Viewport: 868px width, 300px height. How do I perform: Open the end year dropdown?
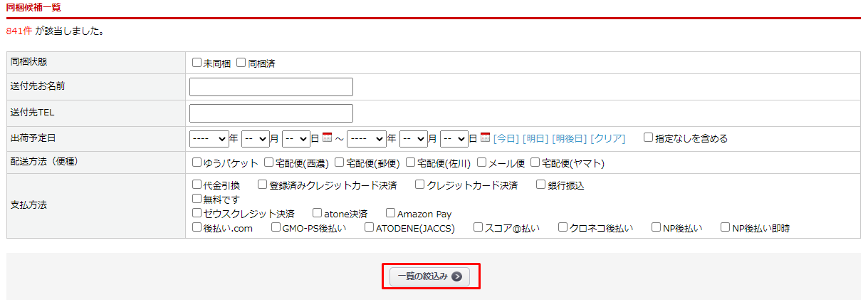(367, 138)
